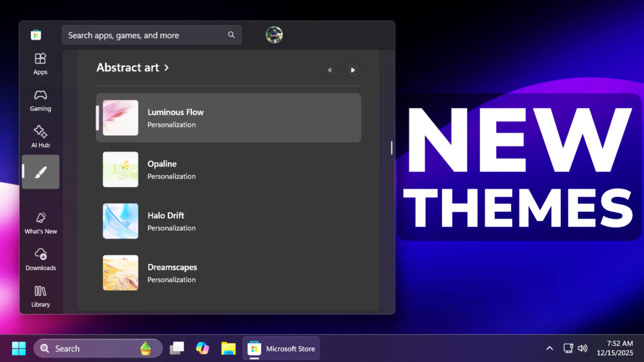Expand the Abstract art category heading
The width and height of the screenshot is (644, 362).
[133, 68]
